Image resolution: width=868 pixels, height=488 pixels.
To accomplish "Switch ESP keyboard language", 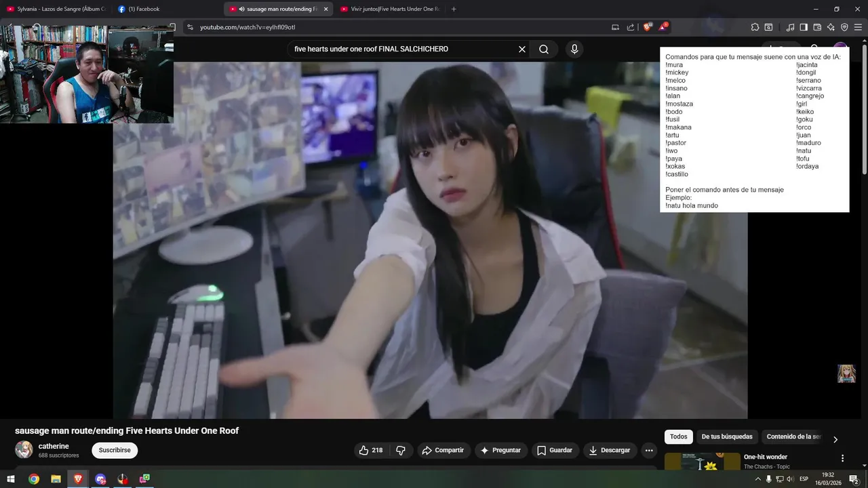I will [x=804, y=479].
